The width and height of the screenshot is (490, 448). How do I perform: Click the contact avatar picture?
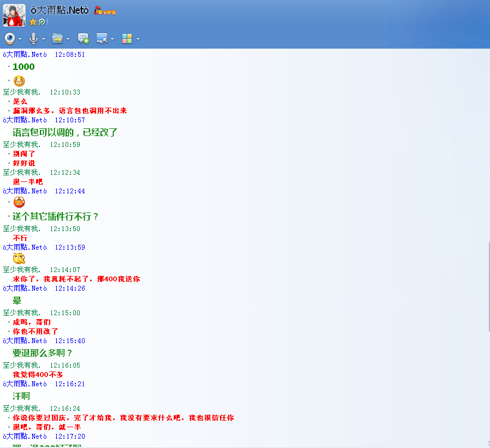point(14,15)
